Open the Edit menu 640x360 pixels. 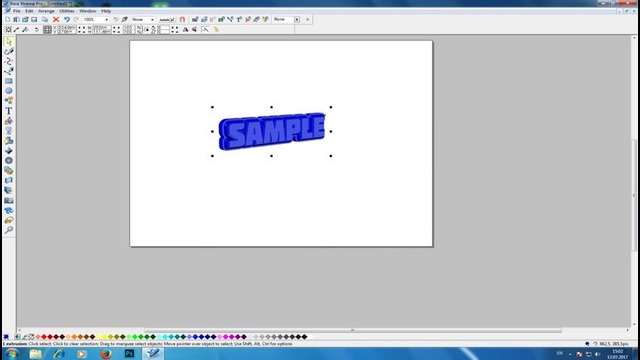point(29,11)
